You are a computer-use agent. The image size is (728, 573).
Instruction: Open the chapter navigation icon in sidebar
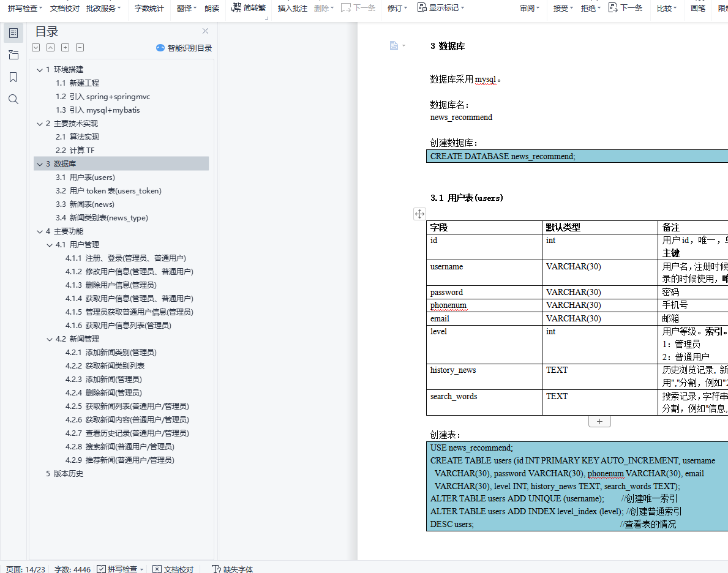13,55
